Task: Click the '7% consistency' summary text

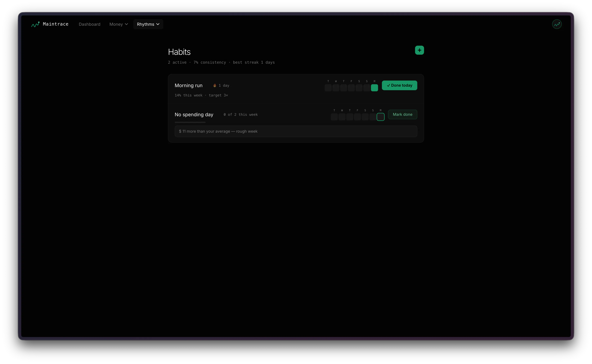Action: 210,62
